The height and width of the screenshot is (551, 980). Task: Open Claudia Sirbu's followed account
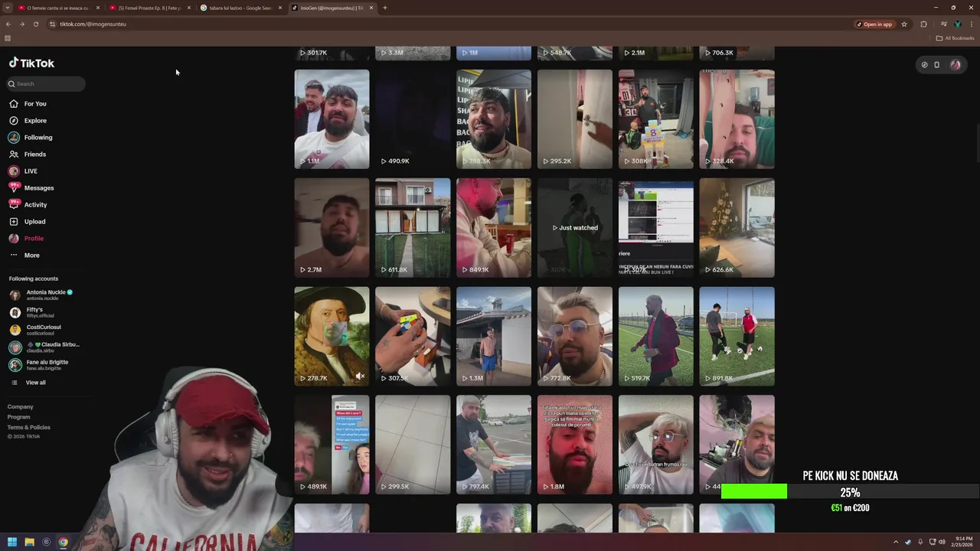coord(44,347)
